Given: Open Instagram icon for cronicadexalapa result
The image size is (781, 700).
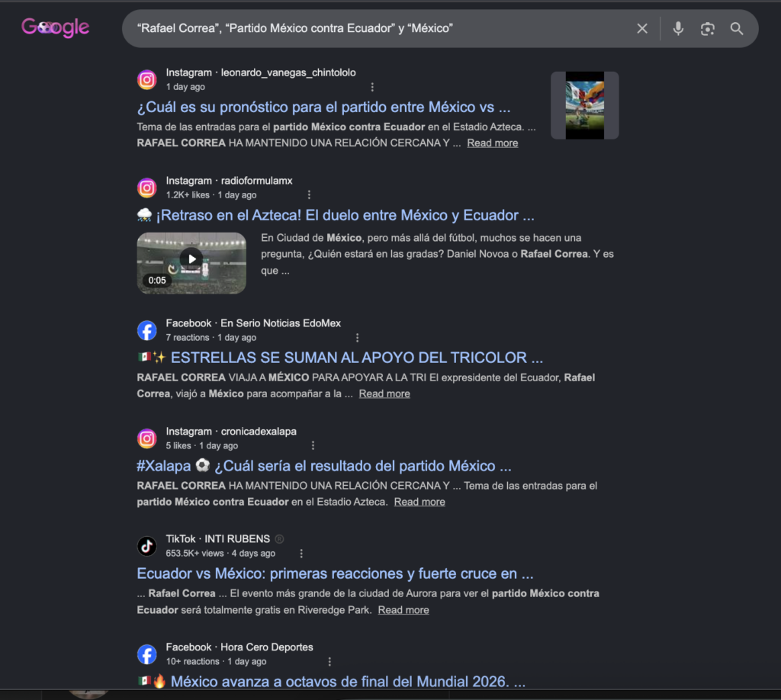Looking at the screenshot, I should pos(147,438).
